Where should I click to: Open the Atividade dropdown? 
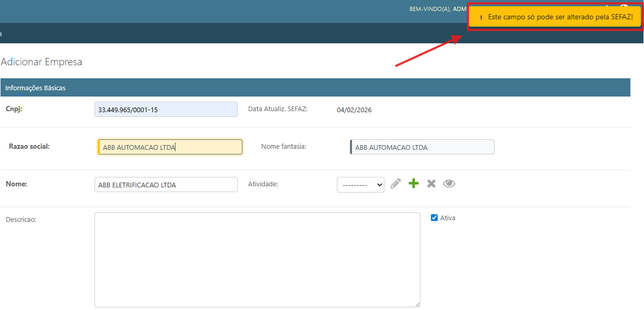pyautogui.click(x=360, y=184)
